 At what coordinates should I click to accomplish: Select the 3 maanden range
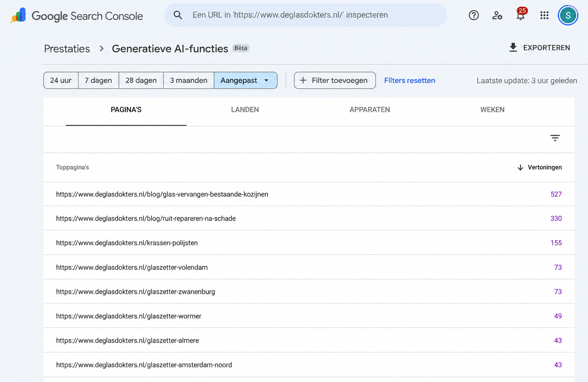[189, 80]
